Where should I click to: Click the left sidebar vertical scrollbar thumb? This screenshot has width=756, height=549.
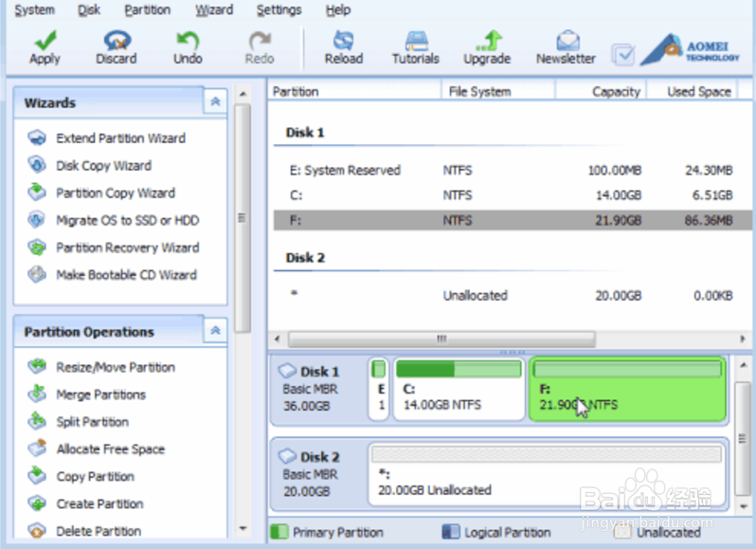(243, 218)
